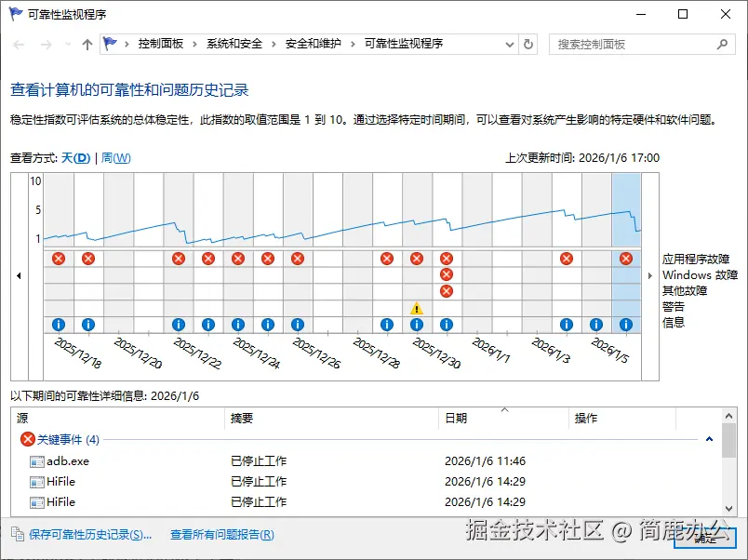The image size is (748, 560).
Task: Switch the chart view to 天(D)
Action: (75, 158)
